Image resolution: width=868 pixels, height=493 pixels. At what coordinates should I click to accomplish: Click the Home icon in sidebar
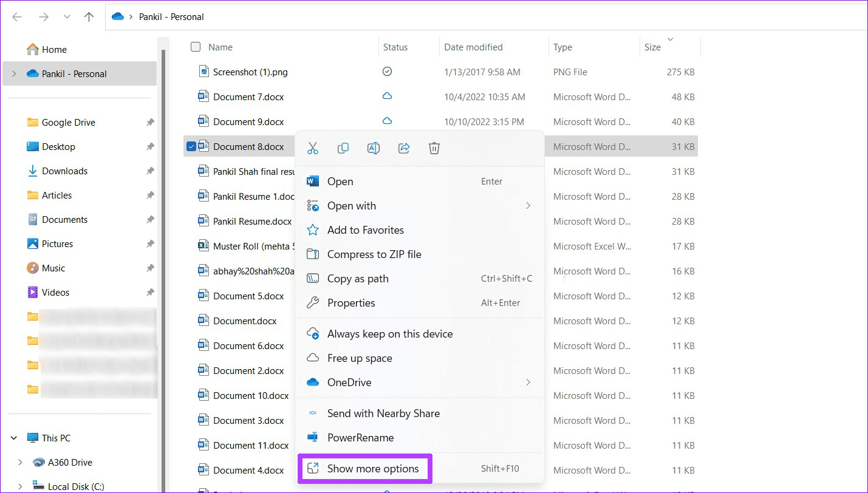click(x=33, y=49)
